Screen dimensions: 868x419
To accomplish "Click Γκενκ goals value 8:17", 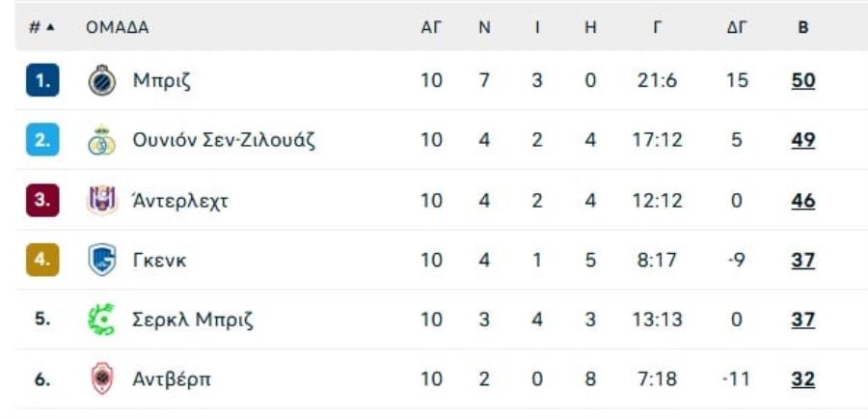I will tap(657, 260).
